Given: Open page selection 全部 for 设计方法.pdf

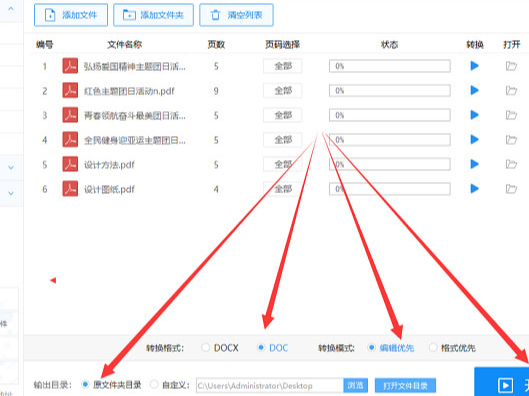Looking at the screenshot, I should (283, 164).
